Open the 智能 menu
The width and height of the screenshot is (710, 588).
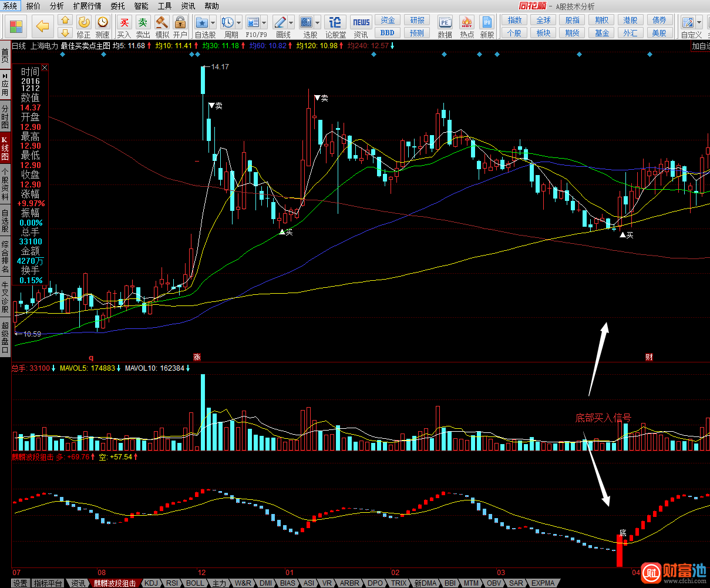(141, 6)
